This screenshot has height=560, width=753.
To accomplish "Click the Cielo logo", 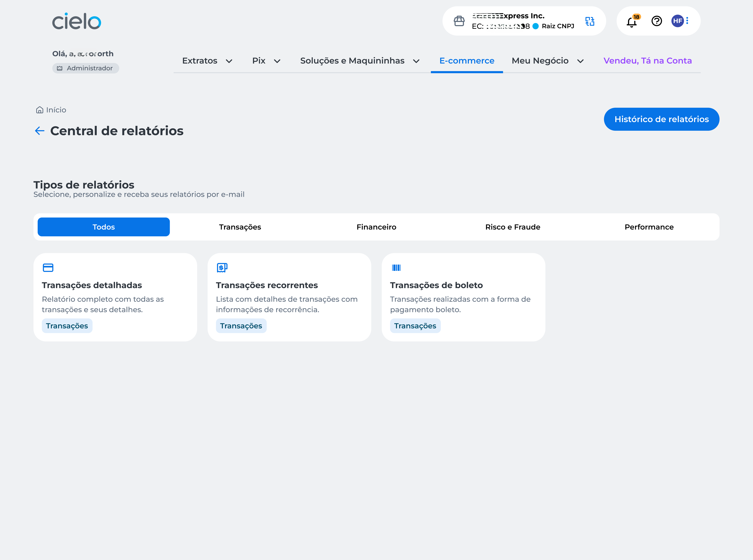I will (77, 21).
